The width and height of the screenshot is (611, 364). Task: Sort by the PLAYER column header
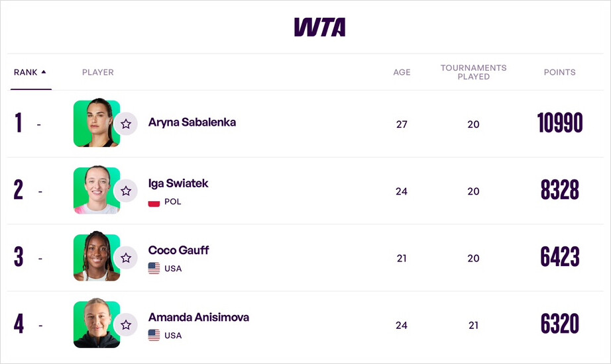(98, 72)
